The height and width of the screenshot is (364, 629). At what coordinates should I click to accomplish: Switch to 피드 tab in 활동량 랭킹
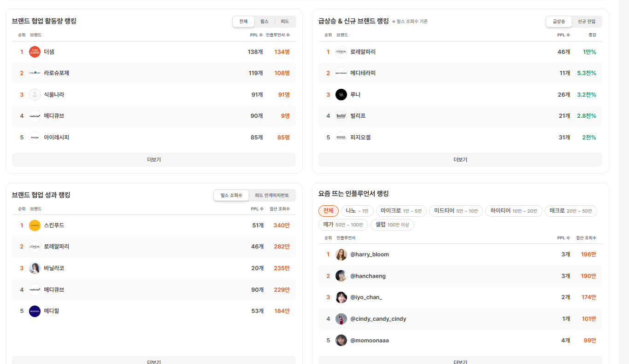tap(285, 22)
